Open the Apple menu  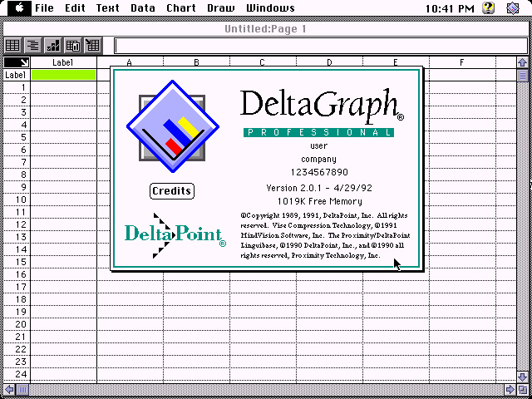tap(19, 8)
